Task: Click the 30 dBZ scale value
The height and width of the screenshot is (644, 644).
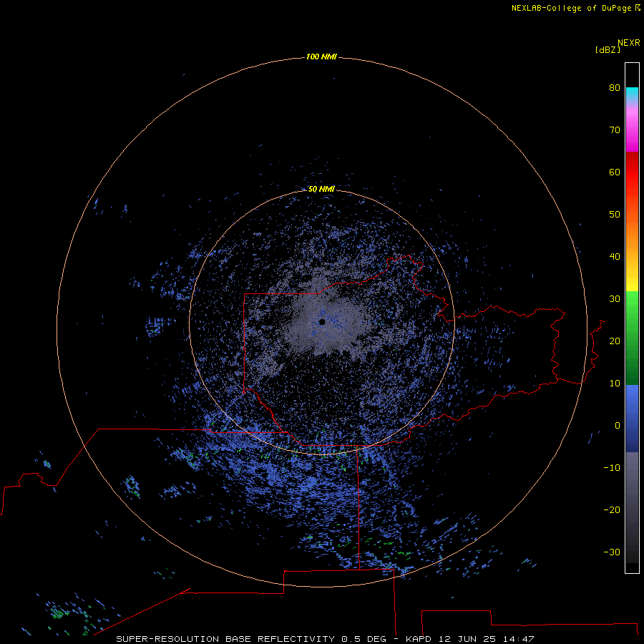Action: pyautogui.click(x=615, y=298)
